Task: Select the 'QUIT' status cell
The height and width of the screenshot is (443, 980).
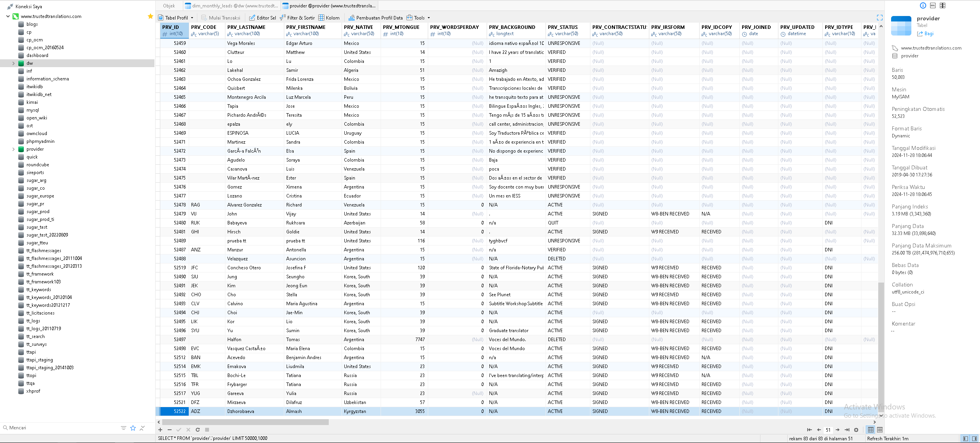Action: (x=568, y=223)
